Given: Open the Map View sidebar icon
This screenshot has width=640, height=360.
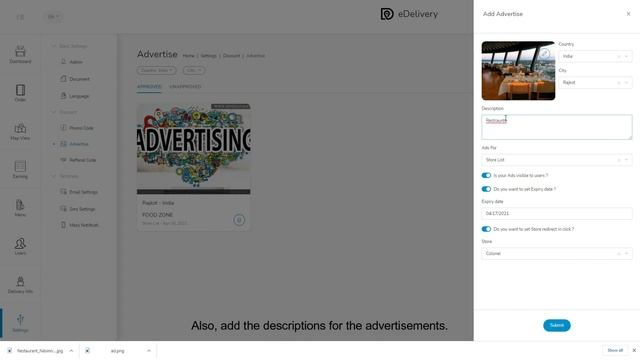Looking at the screenshot, I should pos(20,132).
